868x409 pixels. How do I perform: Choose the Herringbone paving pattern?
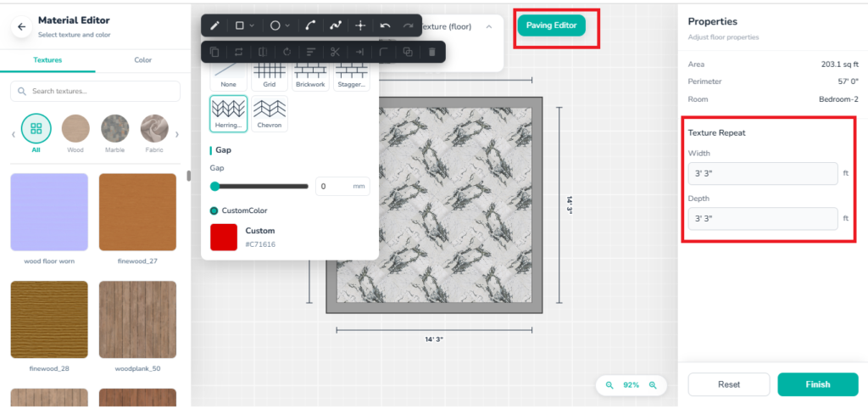tap(228, 114)
